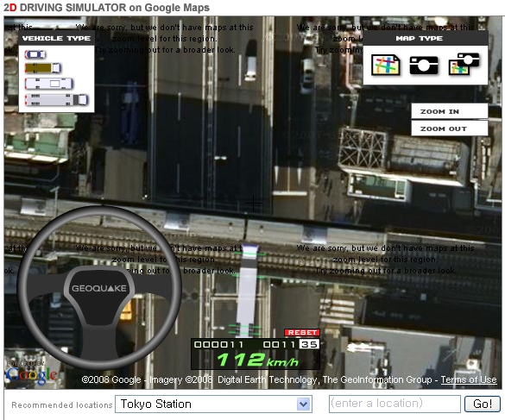Image resolution: width=505 pixels, height=420 pixels.
Task: Click the VEHICLE TYPE panel header
Action: (56, 38)
